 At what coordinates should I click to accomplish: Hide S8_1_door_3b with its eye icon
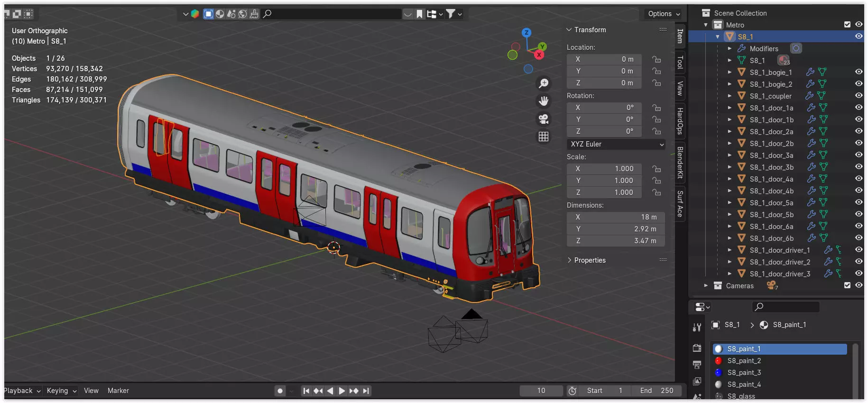click(x=859, y=167)
